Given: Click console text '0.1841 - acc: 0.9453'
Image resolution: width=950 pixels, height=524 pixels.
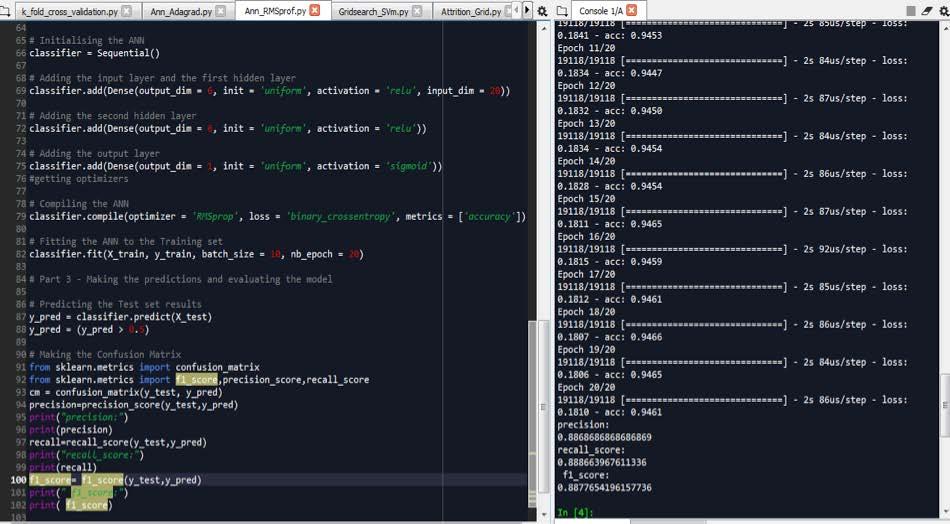Looking at the screenshot, I should pos(610,35).
